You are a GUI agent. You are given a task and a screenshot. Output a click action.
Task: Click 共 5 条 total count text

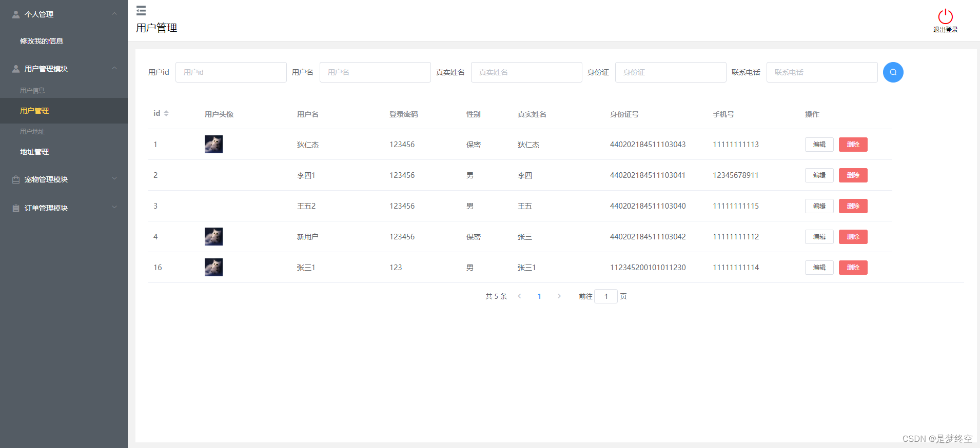pos(496,296)
